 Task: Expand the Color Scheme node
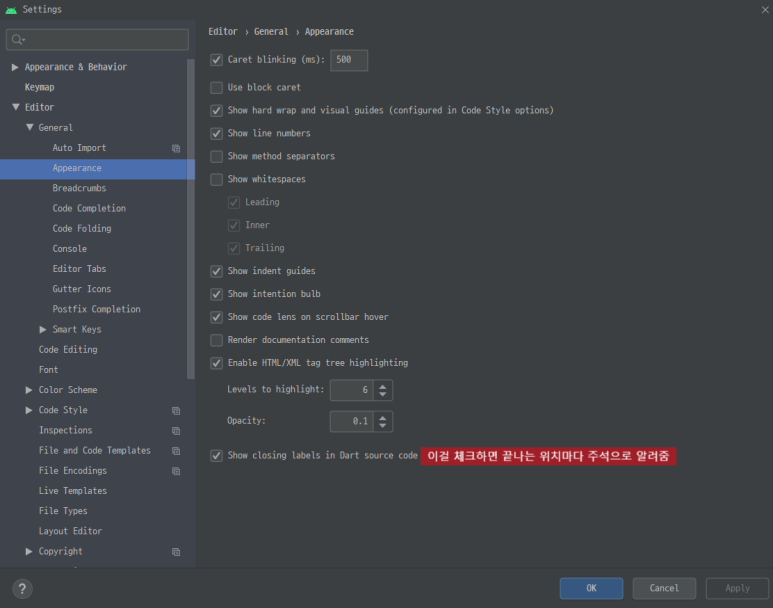point(29,390)
